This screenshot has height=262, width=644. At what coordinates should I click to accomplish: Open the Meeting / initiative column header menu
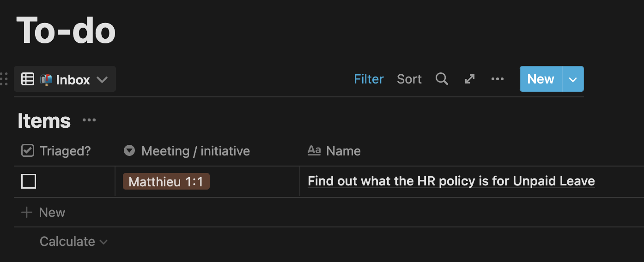(x=195, y=151)
